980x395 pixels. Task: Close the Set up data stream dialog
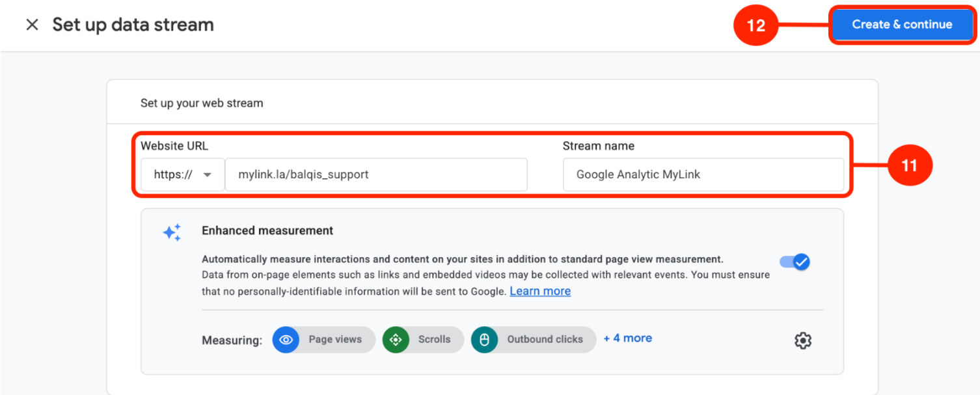pos(32,25)
